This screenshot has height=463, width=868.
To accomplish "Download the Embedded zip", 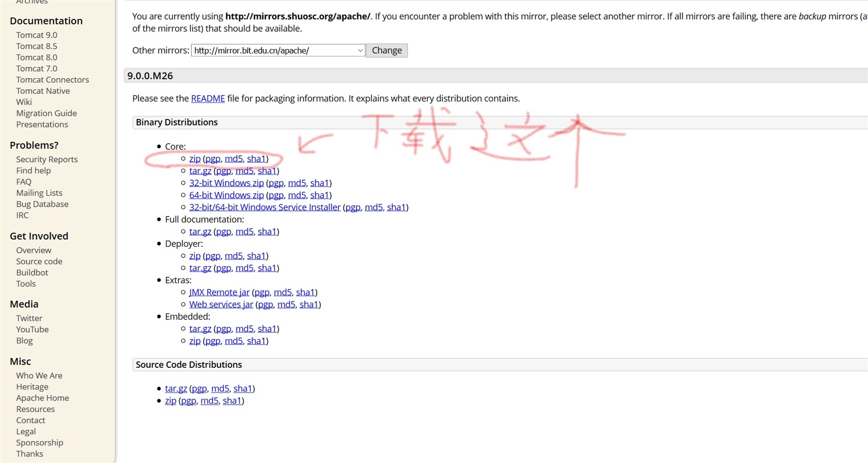I will tap(195, 341).
